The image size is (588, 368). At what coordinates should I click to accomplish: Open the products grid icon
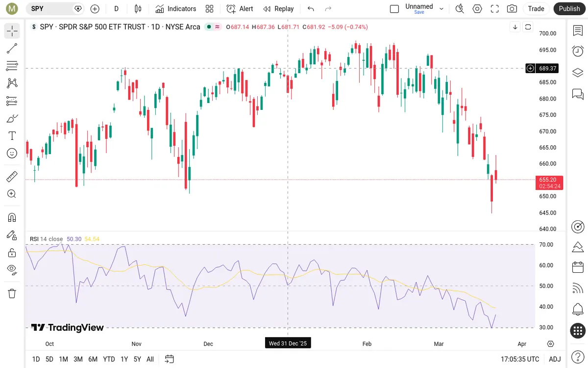click(x=578, y=331)
